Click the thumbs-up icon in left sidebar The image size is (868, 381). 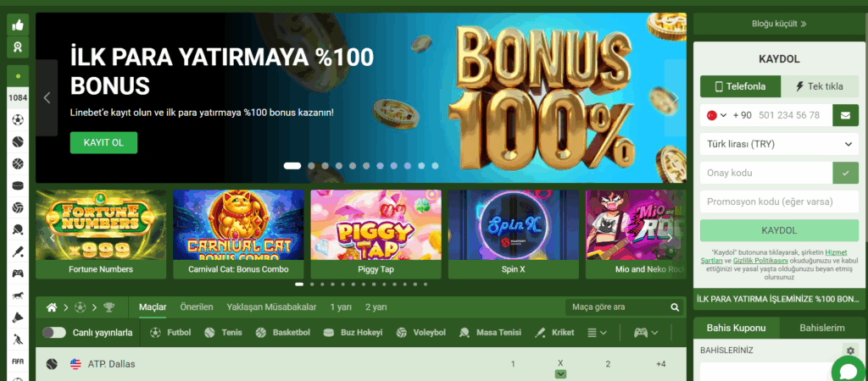pos(18,25)
